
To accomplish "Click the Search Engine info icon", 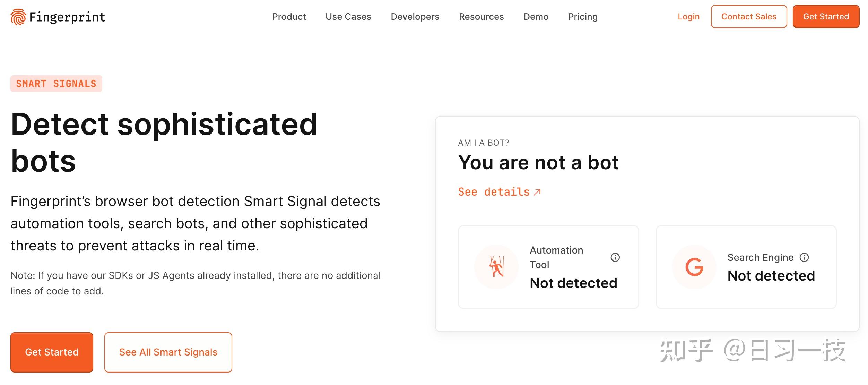I will click(804, 257).
